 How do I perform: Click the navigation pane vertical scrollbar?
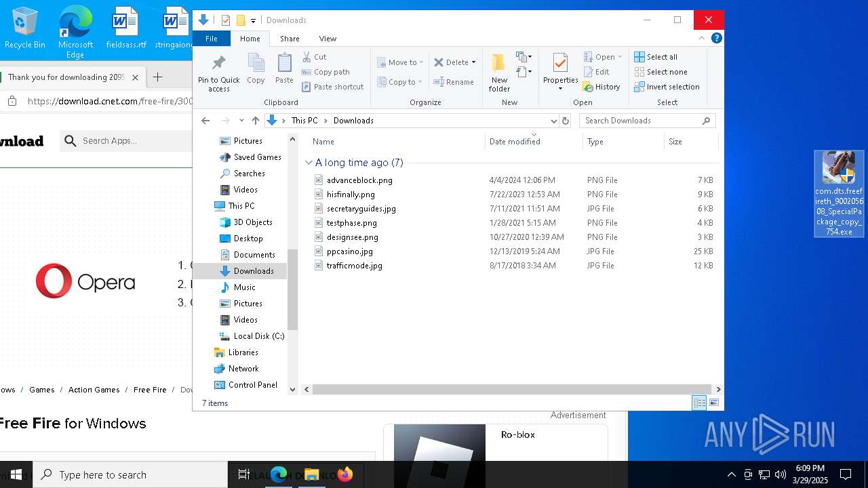tap(293, 289)
